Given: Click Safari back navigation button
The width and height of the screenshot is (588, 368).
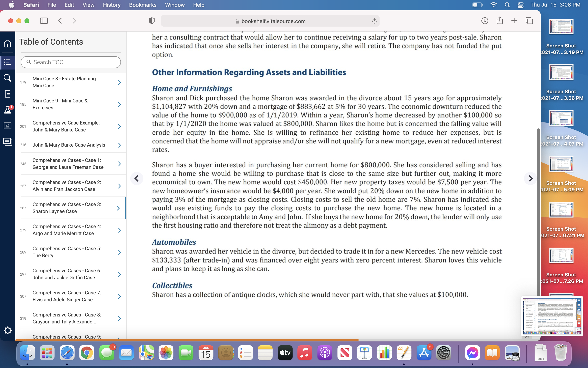Looking at the screenshot, I should pos(60,21).
